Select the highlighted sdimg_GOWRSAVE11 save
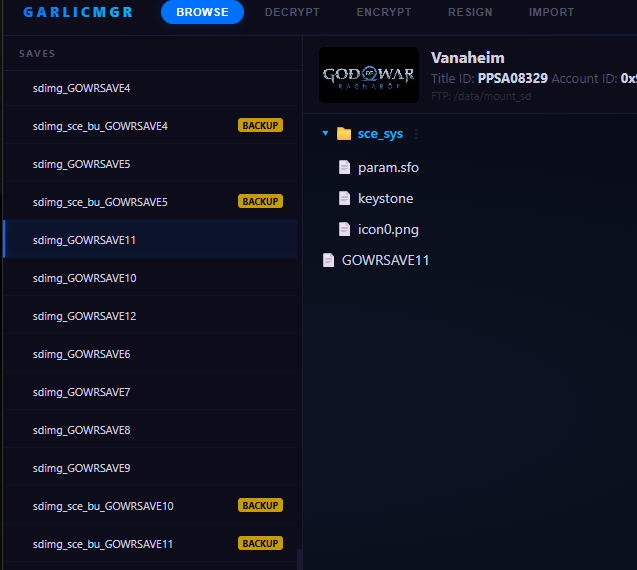This screenshot has height=570, width=637. [150, 239]
